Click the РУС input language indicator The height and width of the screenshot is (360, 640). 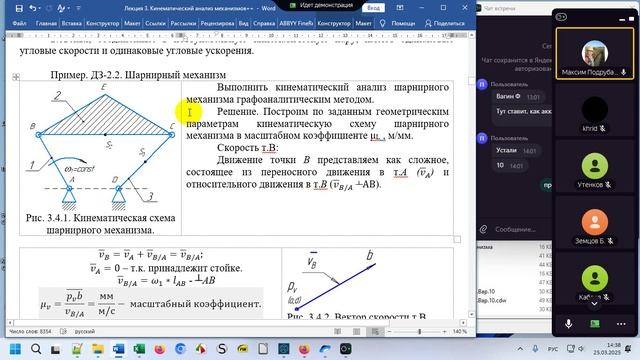pyautogui.click(x=553, y=349)
